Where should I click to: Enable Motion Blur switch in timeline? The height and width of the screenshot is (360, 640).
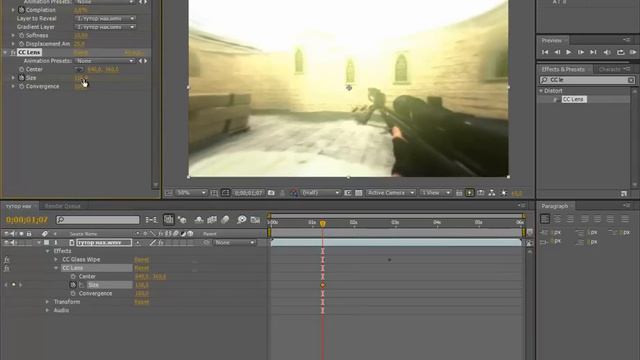tap(225, 220)
